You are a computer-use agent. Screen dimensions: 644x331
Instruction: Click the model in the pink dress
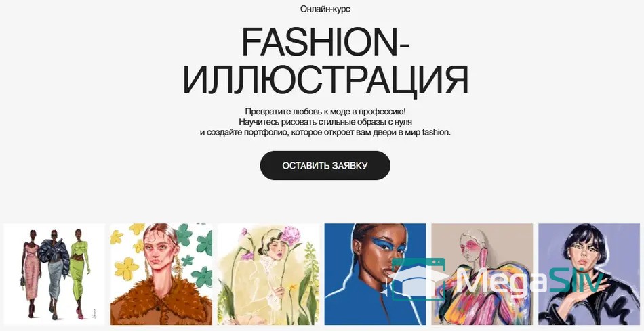(32, 273)
